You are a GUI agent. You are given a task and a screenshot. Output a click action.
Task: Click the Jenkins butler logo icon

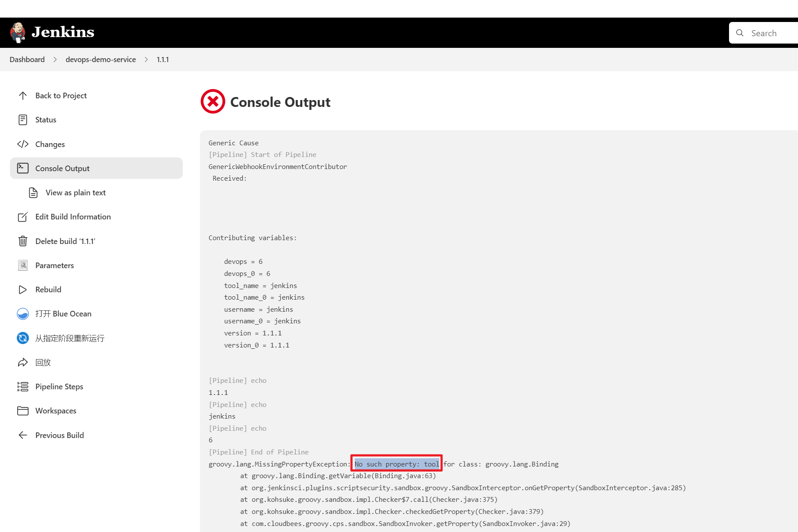click(18, 33)
